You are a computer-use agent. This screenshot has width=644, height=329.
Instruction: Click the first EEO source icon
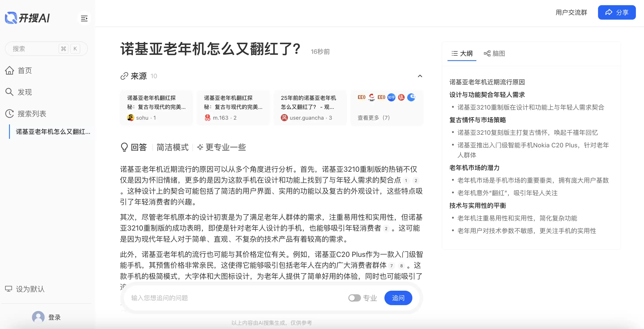tap(361, 97)
